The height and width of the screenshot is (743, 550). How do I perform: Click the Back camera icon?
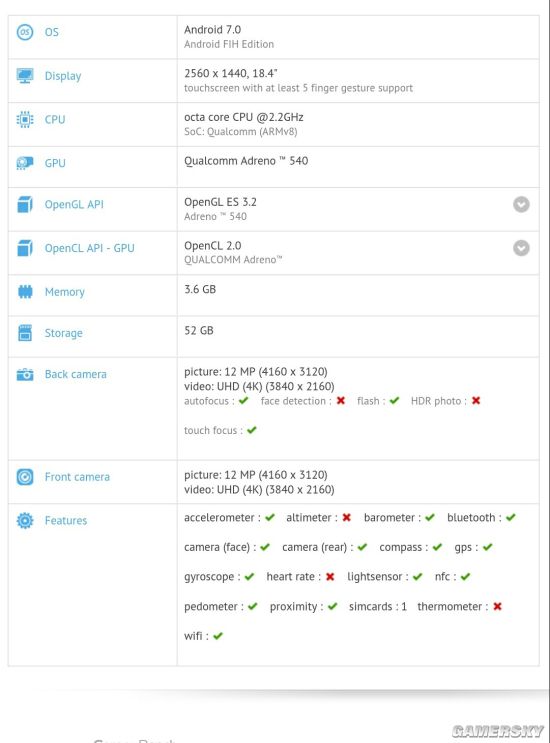[25, 374]
